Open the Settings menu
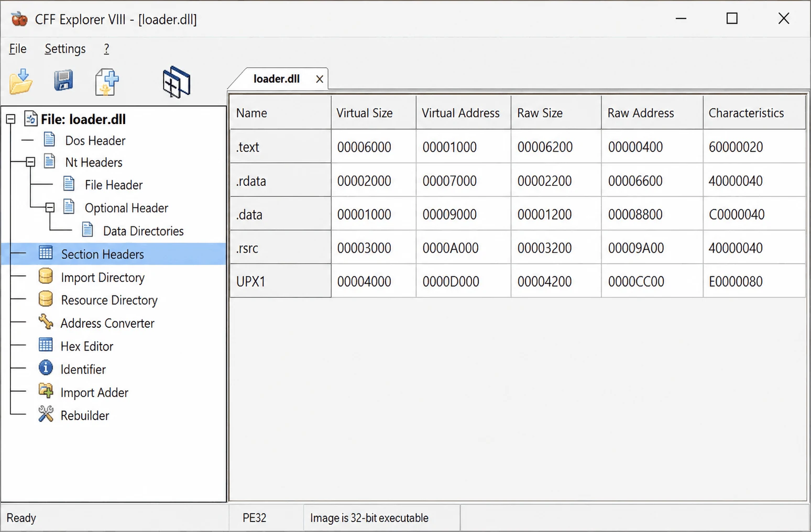Image resolution: width=811 pixels, height=532 pixels. point(65,49)
